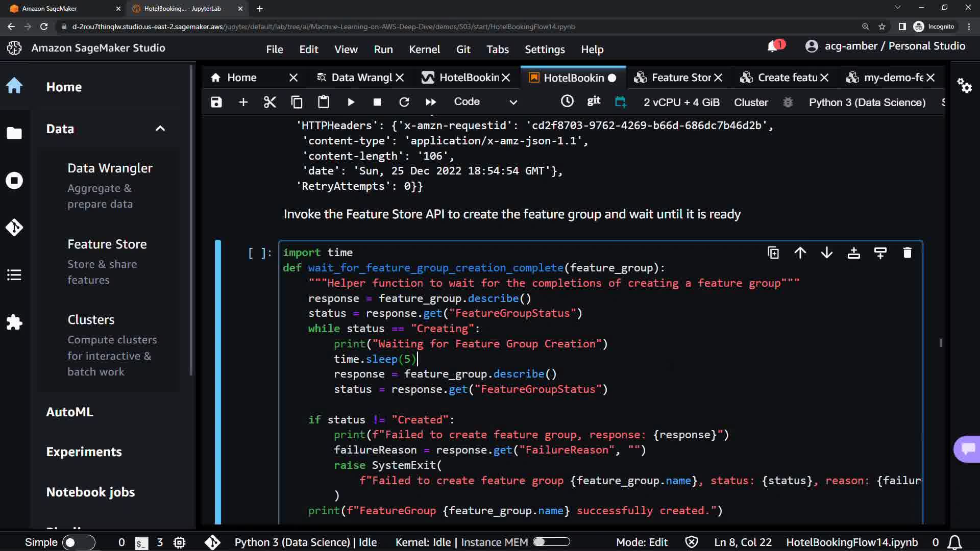
Task: Open the git toolbar button
Action: click(594, 101)
